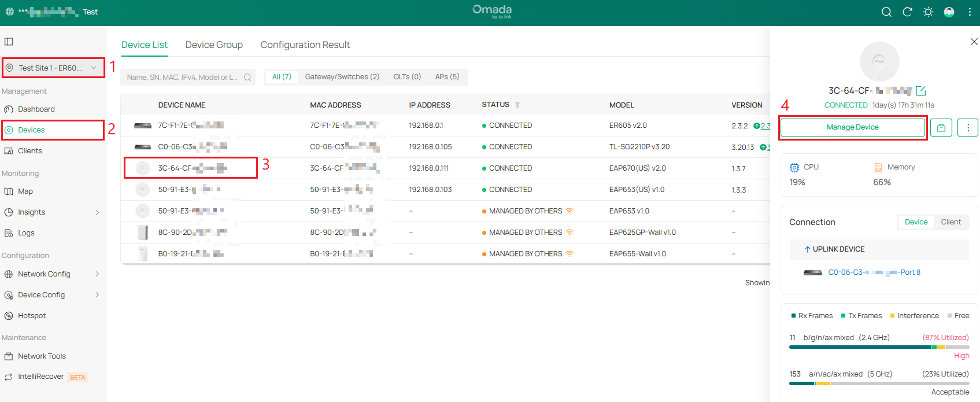Open uplink device C0-06-C3 Port 8 link
Viewport: 980px width, 402px height.
tap(874, 272)
